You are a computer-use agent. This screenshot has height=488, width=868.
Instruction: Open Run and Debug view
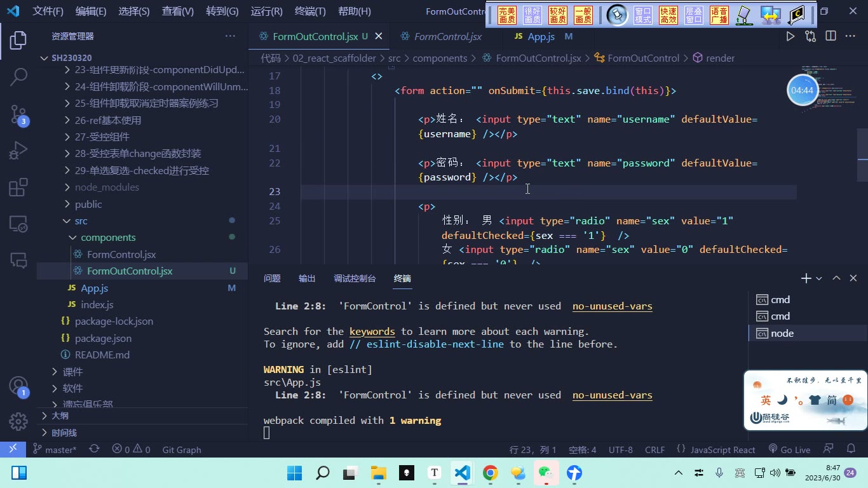18,151
